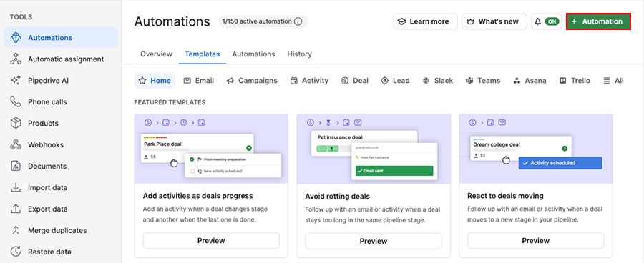Select the Email template category
644x263 pixels.
[x=198, y=81]
